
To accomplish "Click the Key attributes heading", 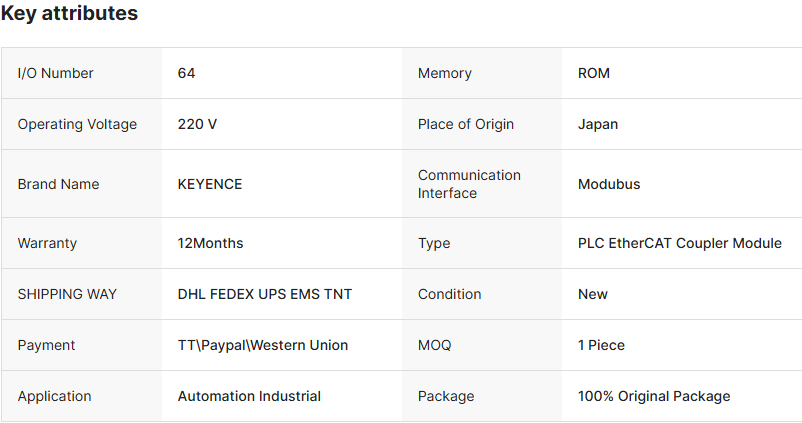I will (69, 14).
